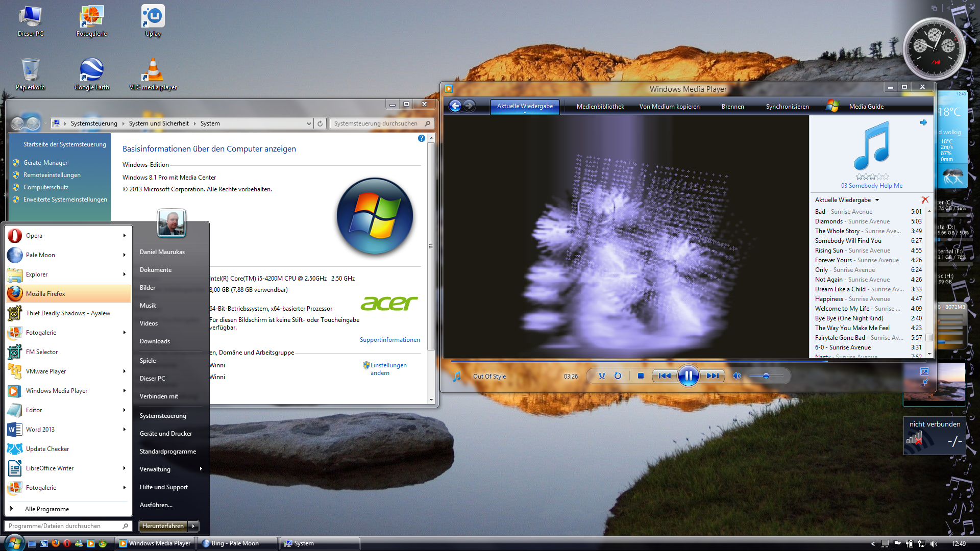The width and height of the screenshot is (980, 551).
Task: Select the Aktuelle Wiedergabe tab
Action: [525, 107]
